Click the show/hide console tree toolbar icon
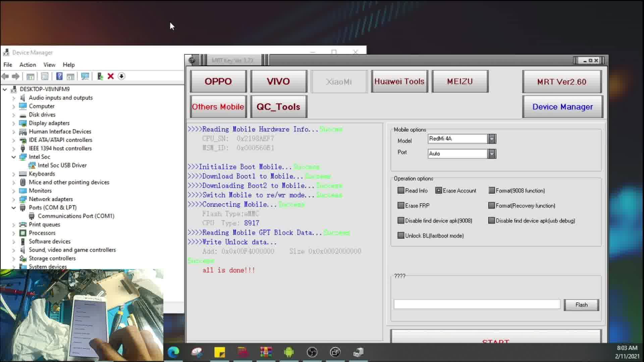This screenshot has height=362, width=644. pos(30,76)
